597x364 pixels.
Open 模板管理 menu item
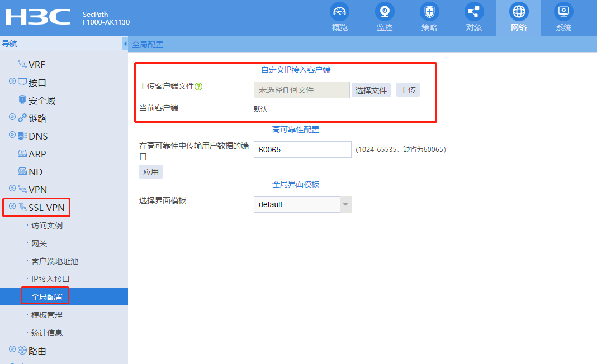pos(47,315)
